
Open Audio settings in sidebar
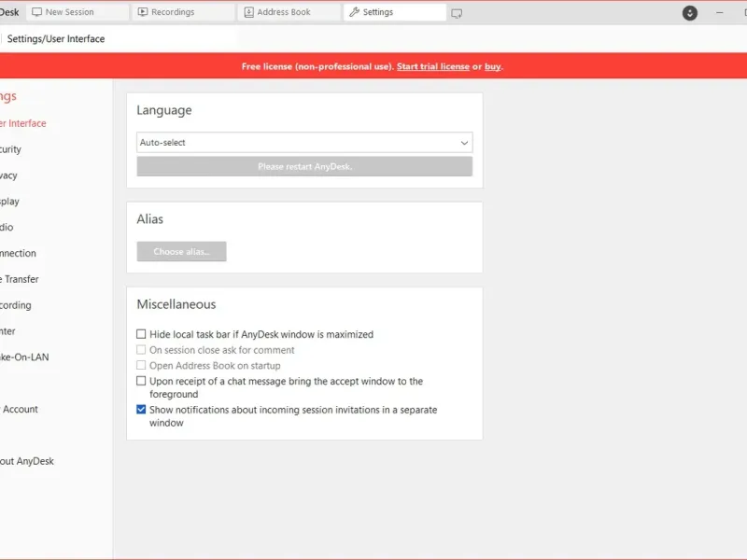[7, 227]
